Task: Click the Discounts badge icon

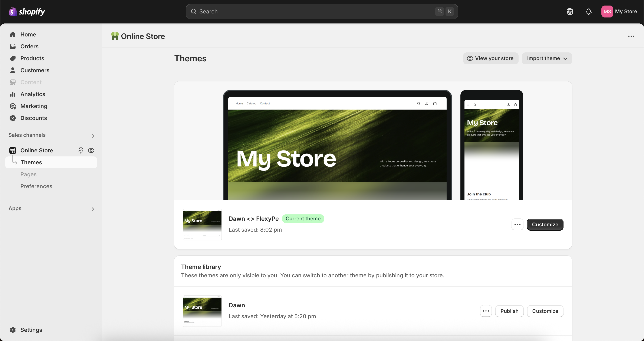Action: click(13, 118)
